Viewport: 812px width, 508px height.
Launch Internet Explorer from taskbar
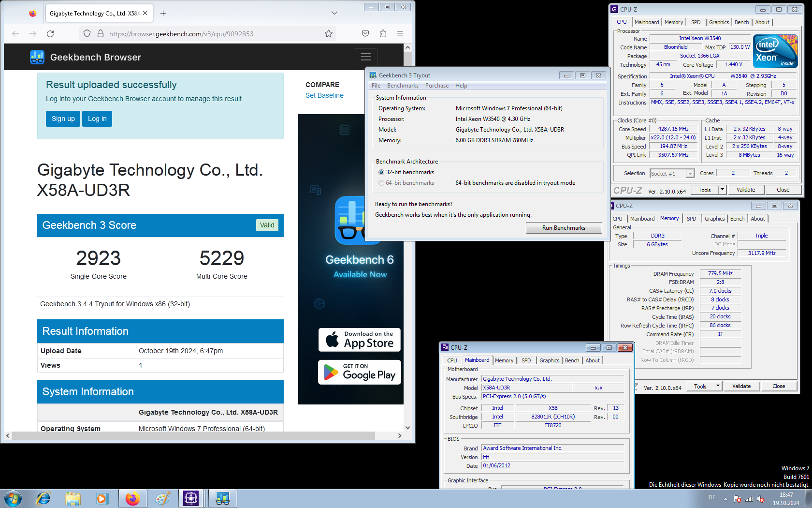click(x=43, y=498)
